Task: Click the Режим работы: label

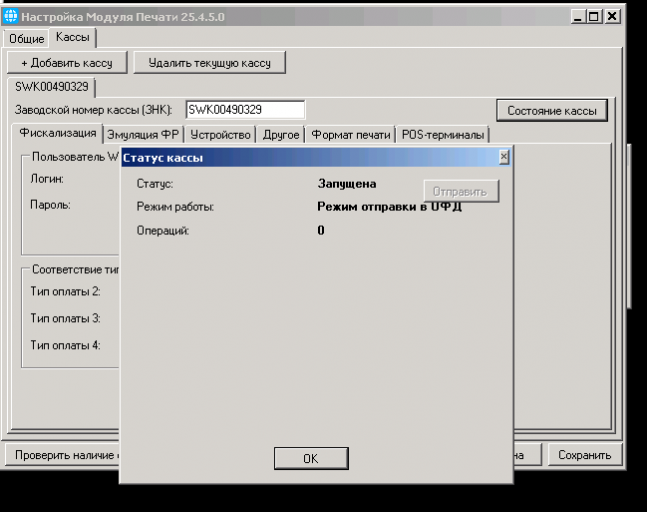Action: coord(175,206)
